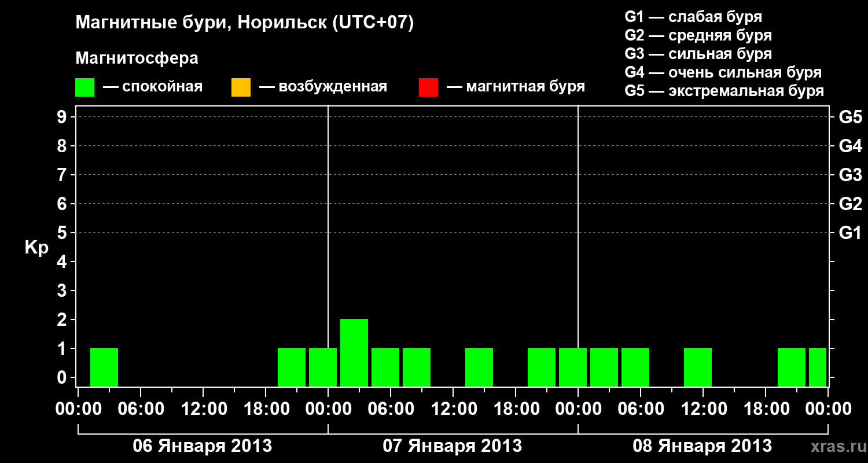This screenshot has height=463, width=868.
Task: Click the "5" value on the Kp axis
Action: point(63,233)
